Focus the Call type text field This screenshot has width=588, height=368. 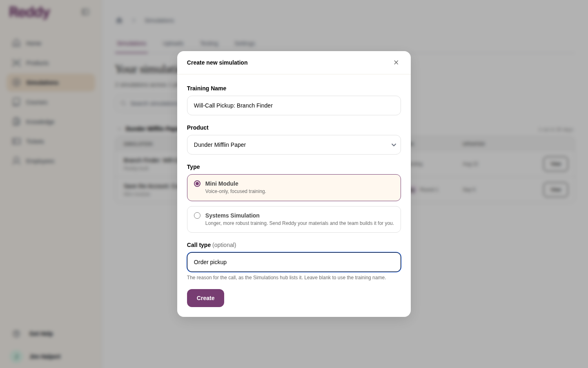(x=294, y=262)
